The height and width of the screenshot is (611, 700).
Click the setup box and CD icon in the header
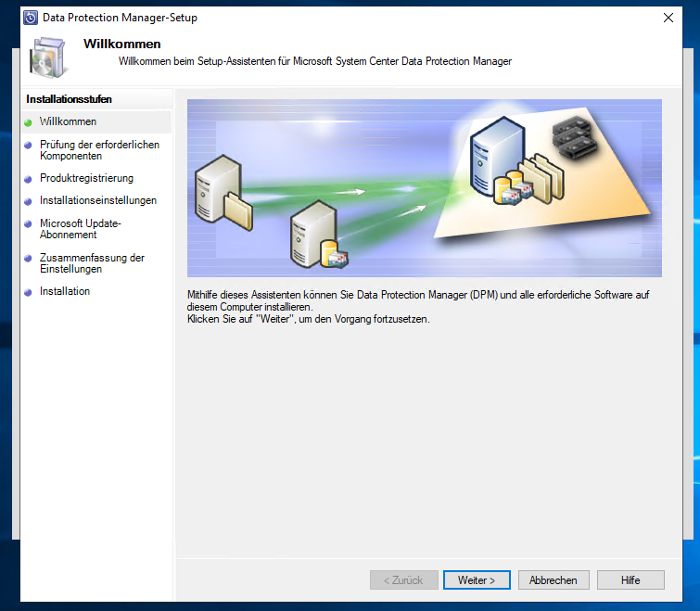tap(48, 57)
